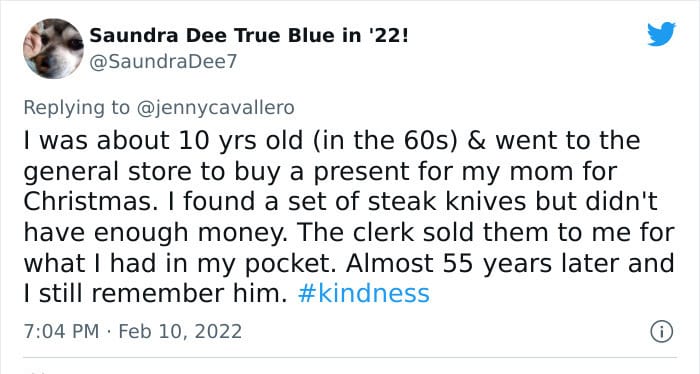Click the divider line below the timestamp
Viewport: 700px width, 374px height.
click(x=350, y=357)
